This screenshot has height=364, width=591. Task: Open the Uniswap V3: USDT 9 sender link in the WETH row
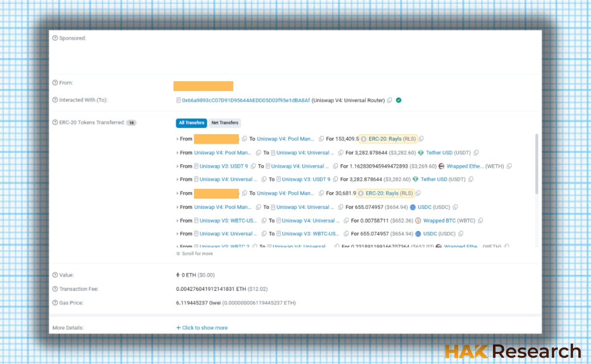coord(224,166)
